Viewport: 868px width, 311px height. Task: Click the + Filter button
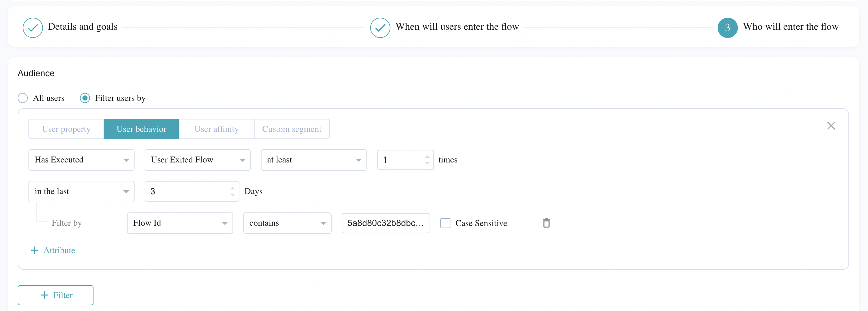pos(56,295)
